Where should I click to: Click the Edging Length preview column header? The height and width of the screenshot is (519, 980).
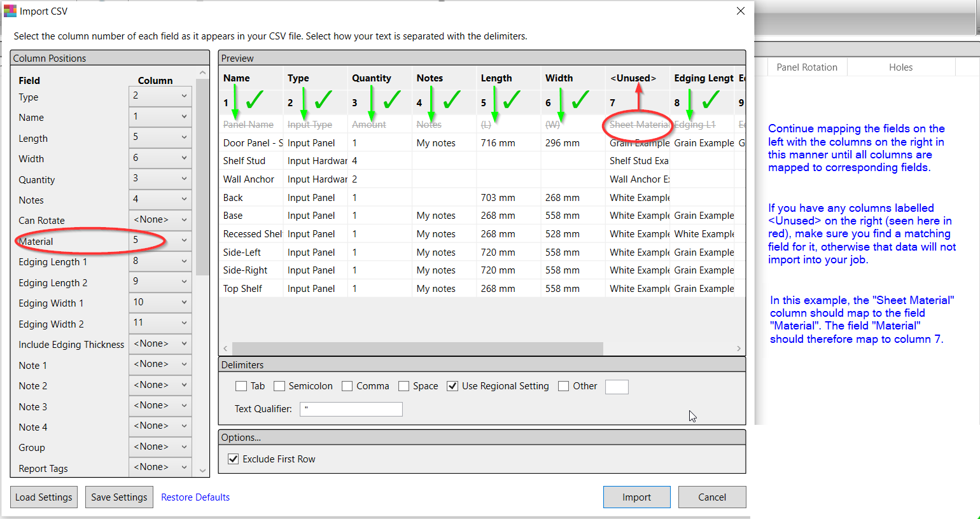[x=703, y=78]
